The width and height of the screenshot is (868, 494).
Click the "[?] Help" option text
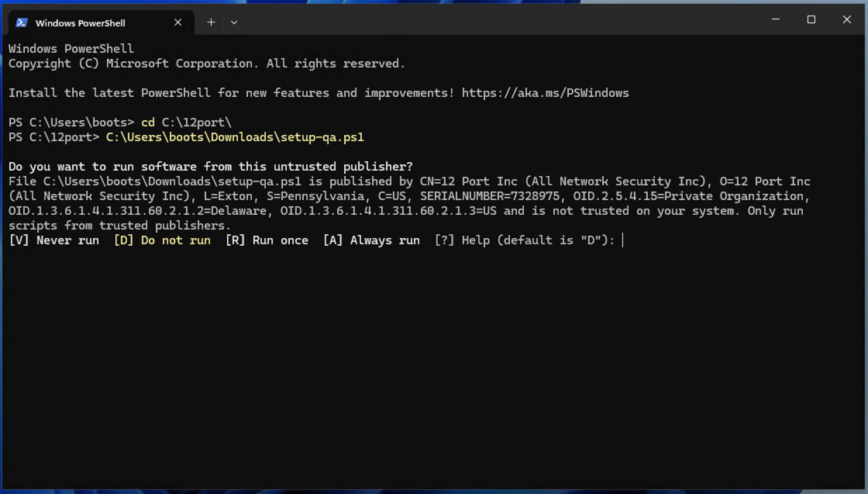pyautogui.click(x=462, y=240)
